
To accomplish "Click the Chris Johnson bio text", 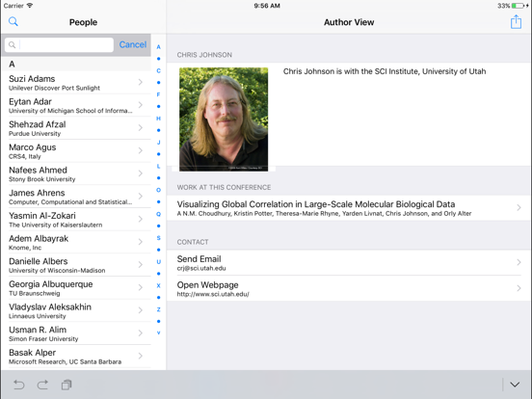I will (385, 71).
